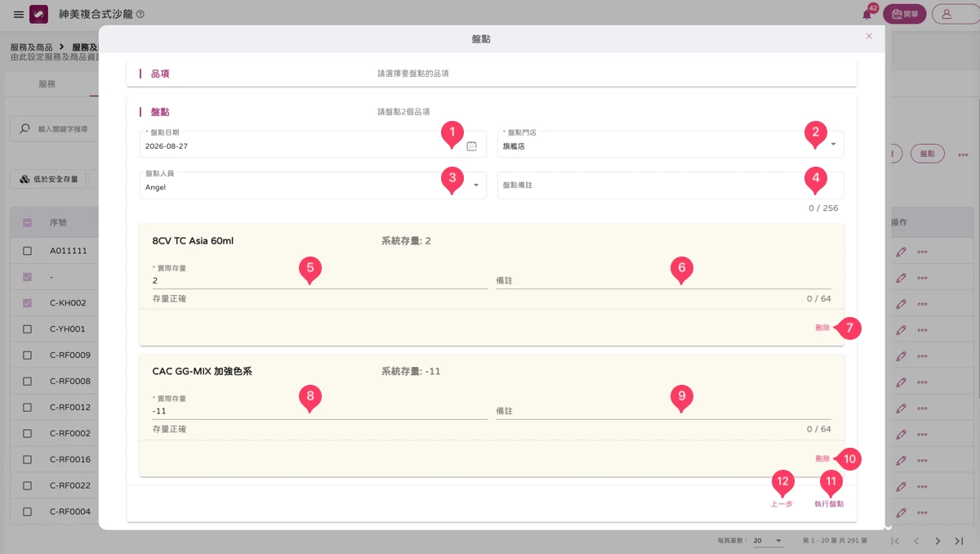
Task: Open the hamburger main menu
Action: tap(19, 15)
